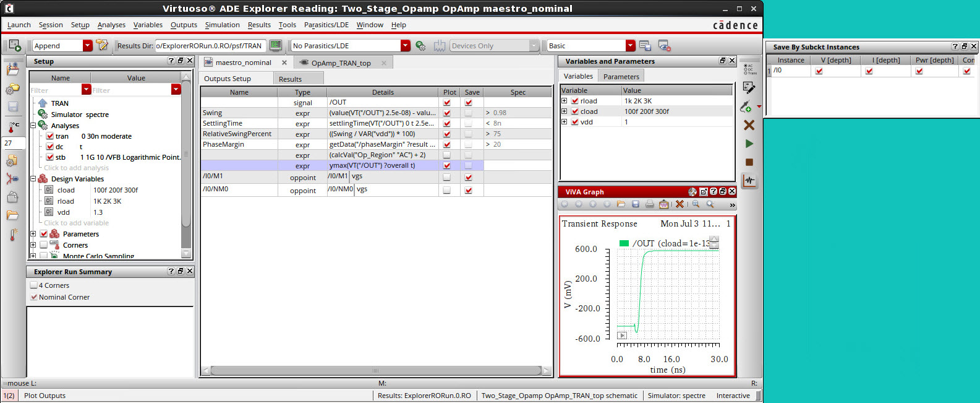
Task: Click 'Click to add variable' link
Action: [76, 223]
